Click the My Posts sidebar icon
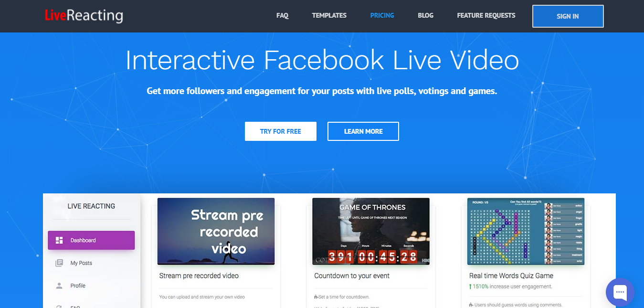The height and width of the screenshot is (308, 644). pyautogui.click(x=59, y=263)
